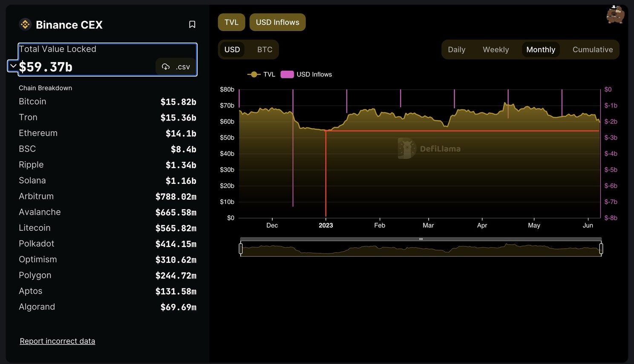Switch to the Cumulative view tab
The image size is (634, 364).
click(x=592, y=50)
